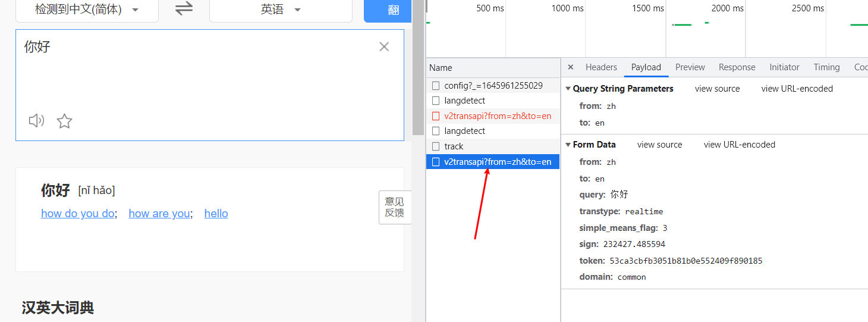Screen dimensions: 868x322
Task: Switch to the Headers tab
Action: coord(601,67)
